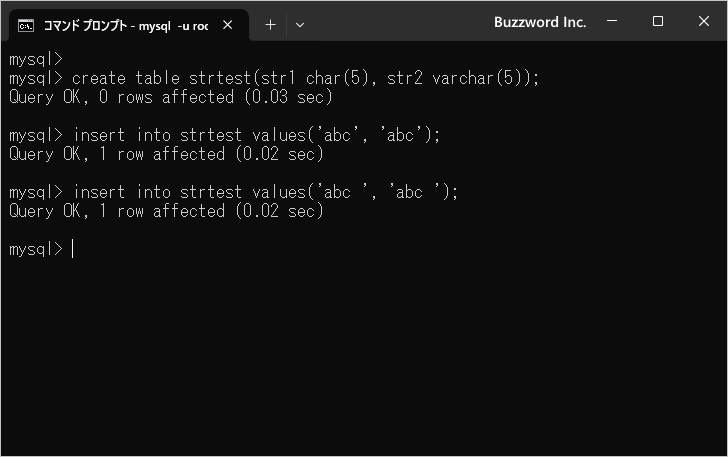
Task: Click the Buzzword Inc. title bar text
Action: [540, 22]
